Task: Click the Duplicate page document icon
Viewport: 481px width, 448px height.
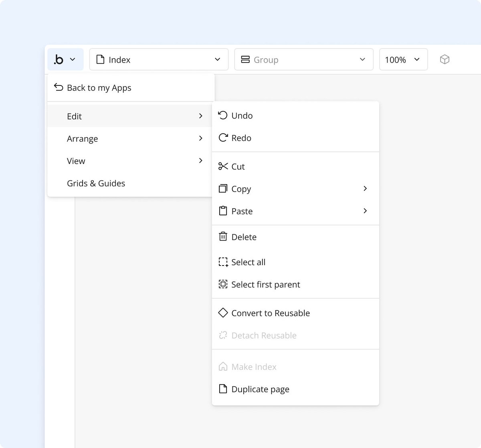Action: pyautogui.click(x=223, y=389)
